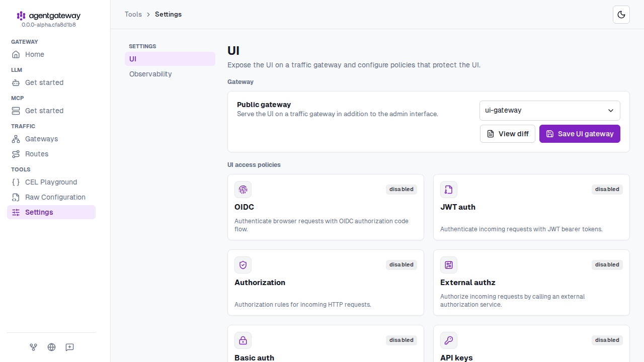
Task: Open the OIDC policy card title
Action: point(244,207)
